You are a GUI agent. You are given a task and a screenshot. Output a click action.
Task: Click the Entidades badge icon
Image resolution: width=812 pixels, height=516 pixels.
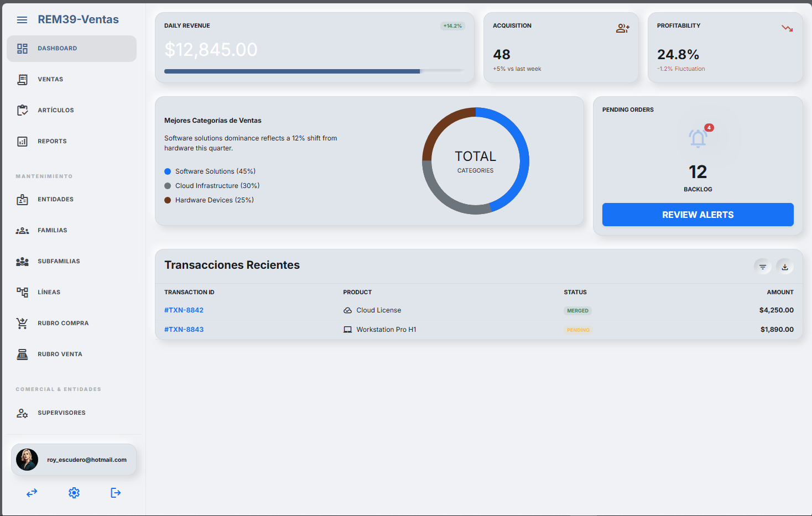coord(22,200)
